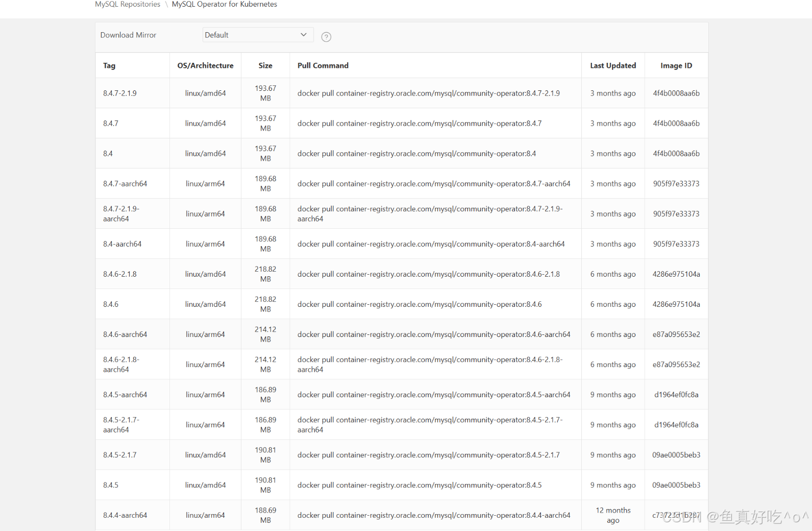Open the Download Mirror dropdown set to Default
812x531 pixels.
coord(258,35)
